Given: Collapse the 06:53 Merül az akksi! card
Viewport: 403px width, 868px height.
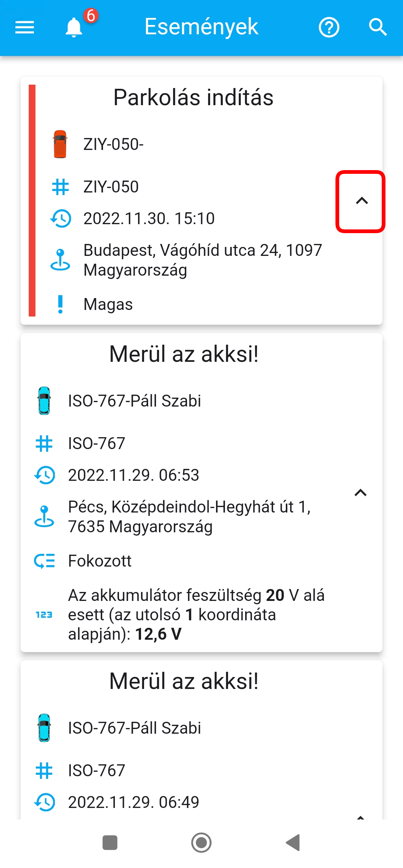Looking at the screenshot, I should pyautogui.click(x=360, y=493).
